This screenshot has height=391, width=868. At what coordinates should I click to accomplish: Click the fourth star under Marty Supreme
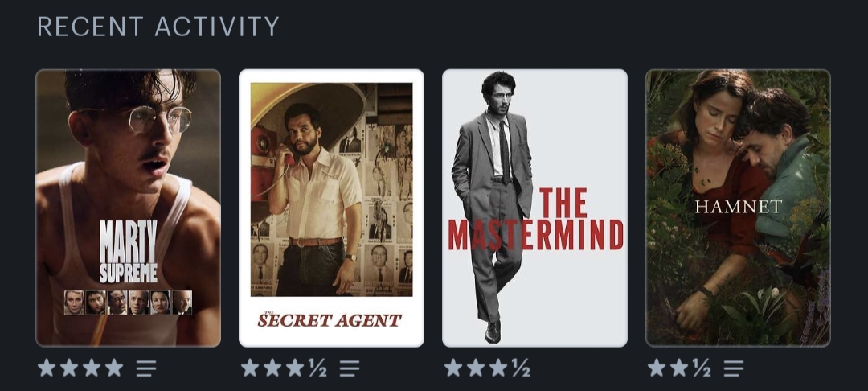pyautogui.click(x=114, y=368)
